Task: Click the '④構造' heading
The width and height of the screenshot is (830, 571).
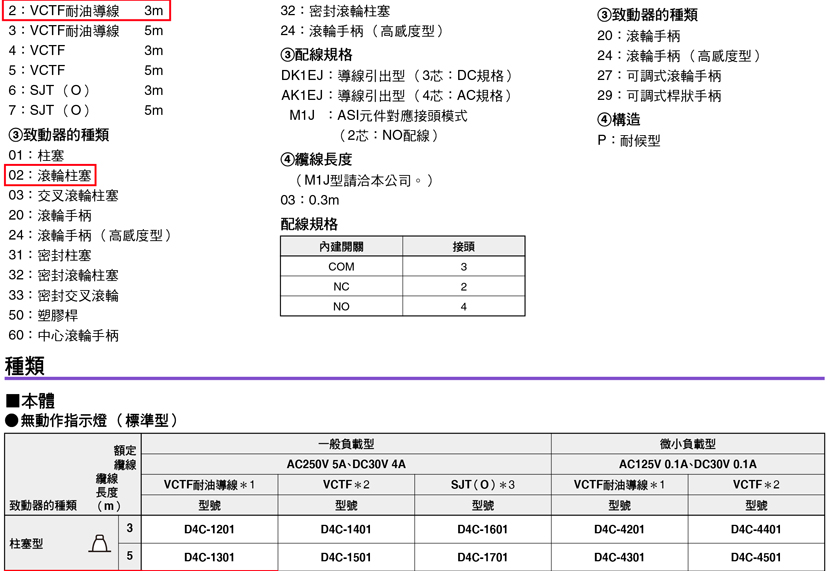Action: pyautogui.click(x=619, y=120)
